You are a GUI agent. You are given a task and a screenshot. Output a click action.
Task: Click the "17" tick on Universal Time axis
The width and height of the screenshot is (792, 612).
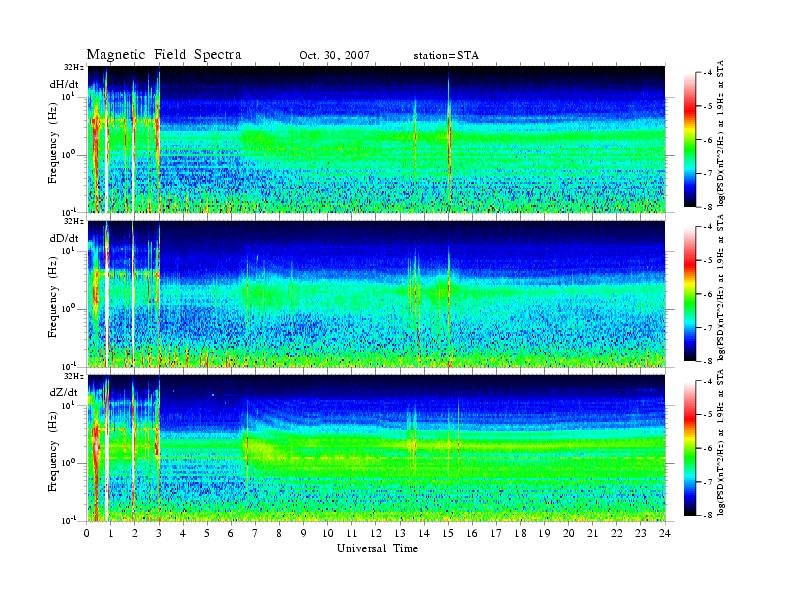(x=497, y=533)
